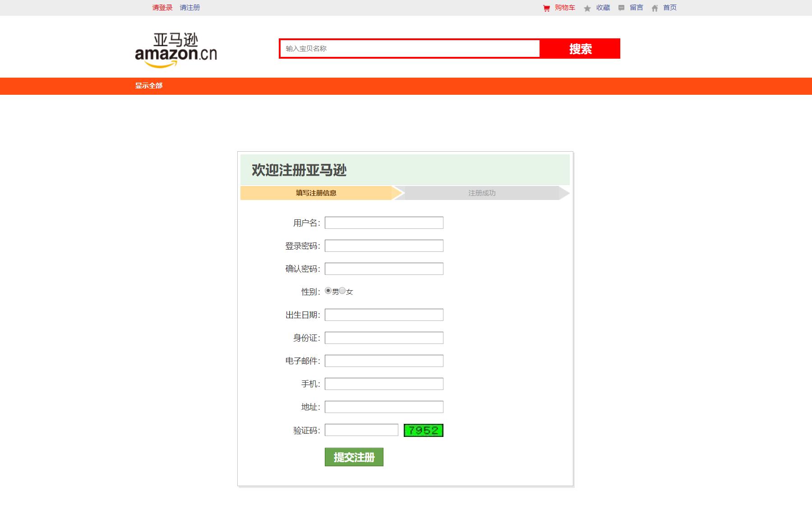Screen dimensions: 812x529
Task: Focus the 手机 input field
Action: click(384, 384)
